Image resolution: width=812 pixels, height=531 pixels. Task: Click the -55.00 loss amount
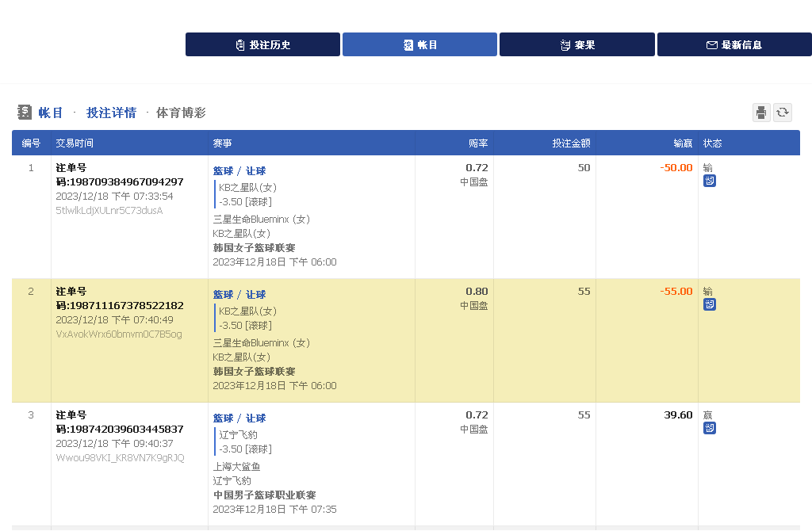pyautogui.click(x=676, y=292)
